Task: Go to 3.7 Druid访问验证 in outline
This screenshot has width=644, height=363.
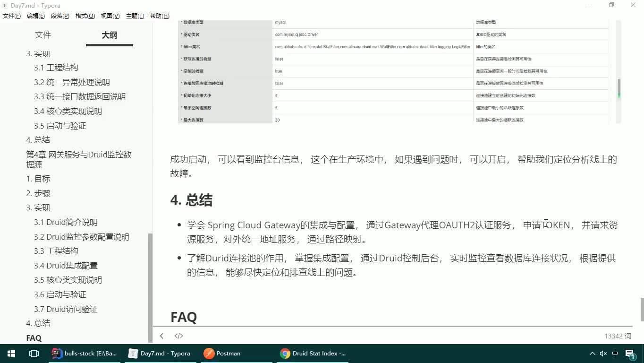Action: [x=66, y=309]
